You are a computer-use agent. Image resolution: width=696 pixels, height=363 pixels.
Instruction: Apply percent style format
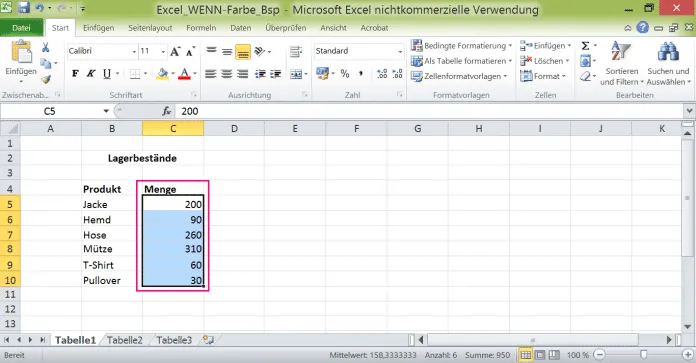(345, 74)
